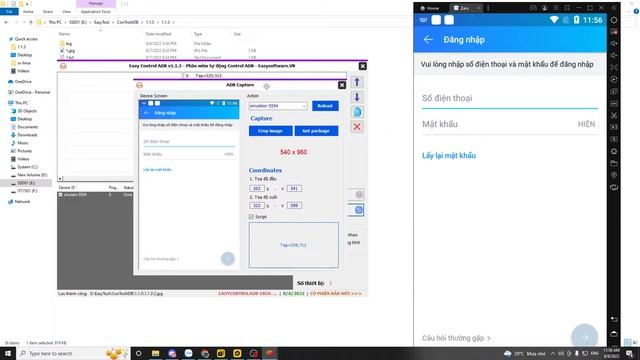This screenshot has height=360, width=640.
Task: Click the emulator sidebar volume down icon
Action: pos(614,55)
